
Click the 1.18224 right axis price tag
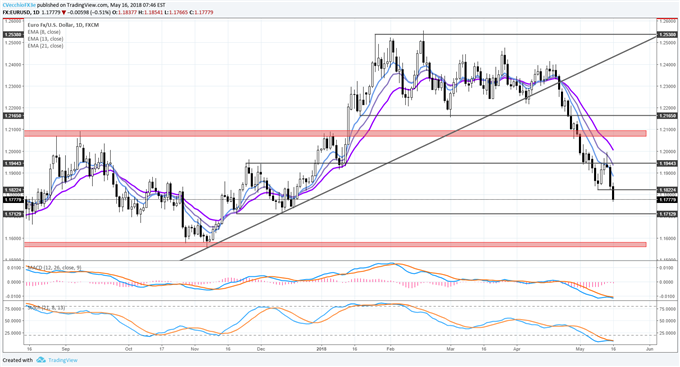(x=667, y=190)
